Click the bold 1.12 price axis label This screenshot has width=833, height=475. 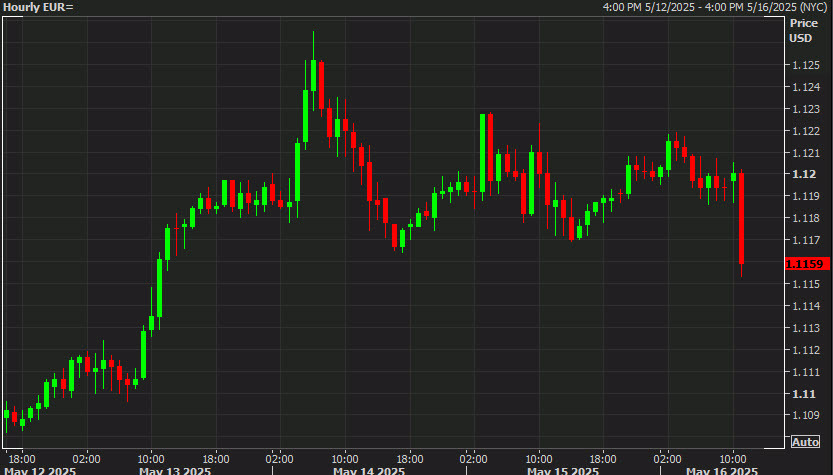pos(804,174)
